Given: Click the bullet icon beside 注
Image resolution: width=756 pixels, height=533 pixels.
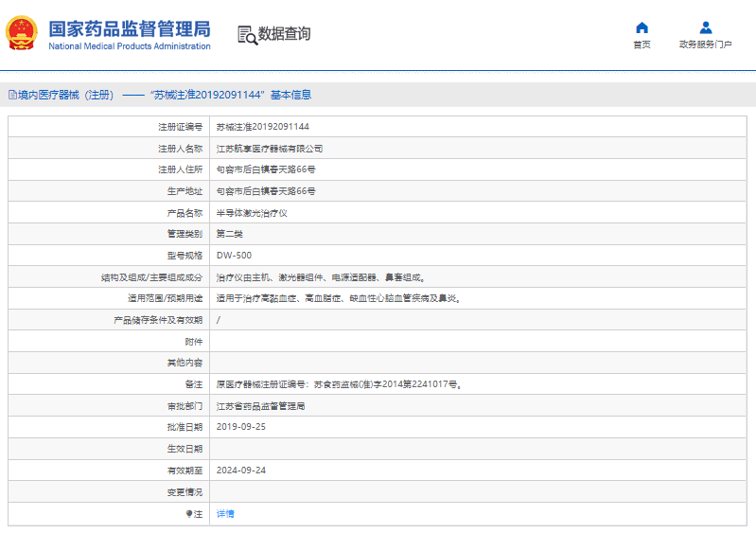Looking at the screenshot, I should (x=189, y=514).
